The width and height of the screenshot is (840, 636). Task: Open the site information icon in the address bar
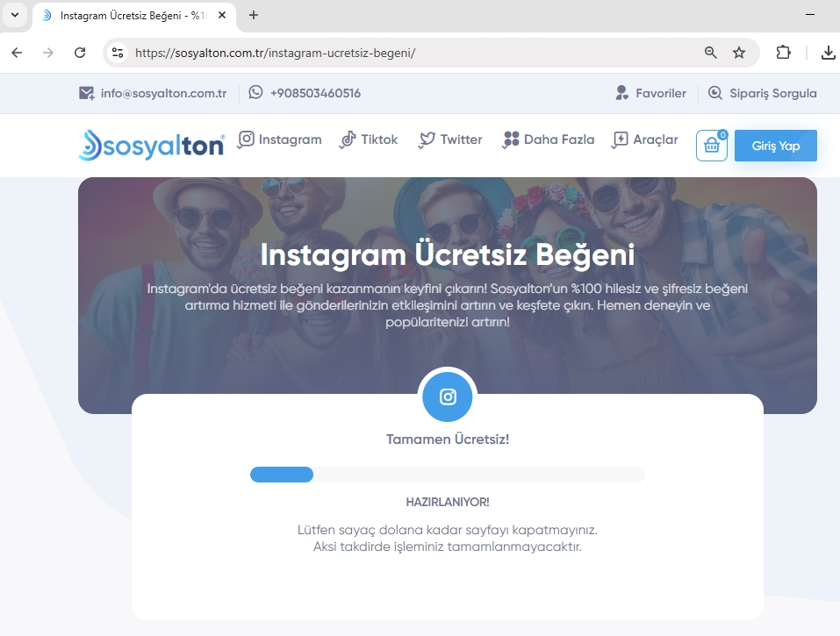tap(117, 53)
